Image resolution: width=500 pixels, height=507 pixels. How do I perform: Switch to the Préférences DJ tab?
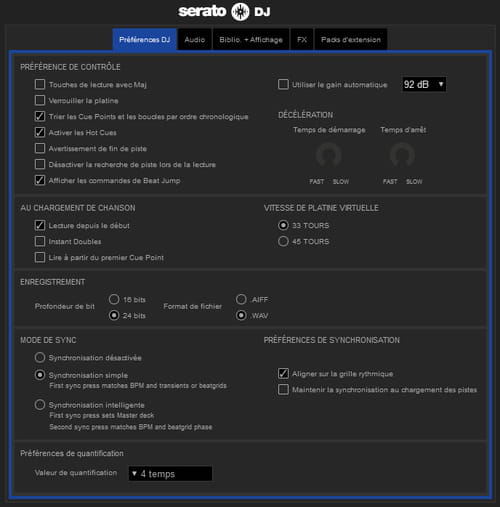[145, 39]
